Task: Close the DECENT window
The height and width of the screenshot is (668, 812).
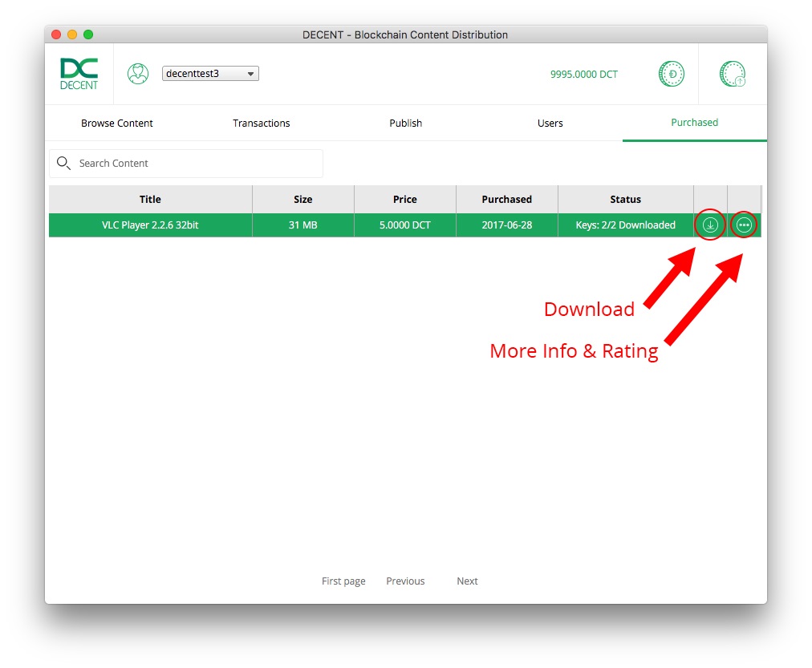Action: 56,34
